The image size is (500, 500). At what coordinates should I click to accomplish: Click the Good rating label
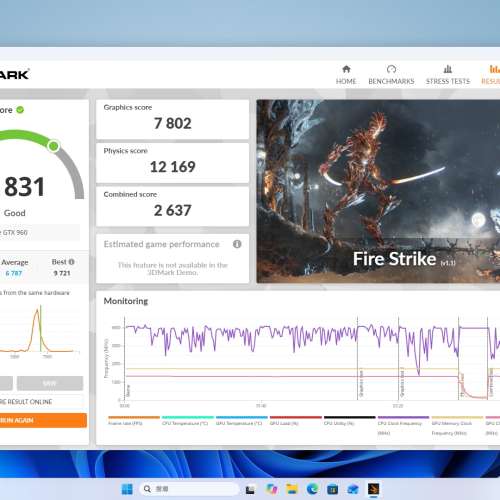point(14,213)
